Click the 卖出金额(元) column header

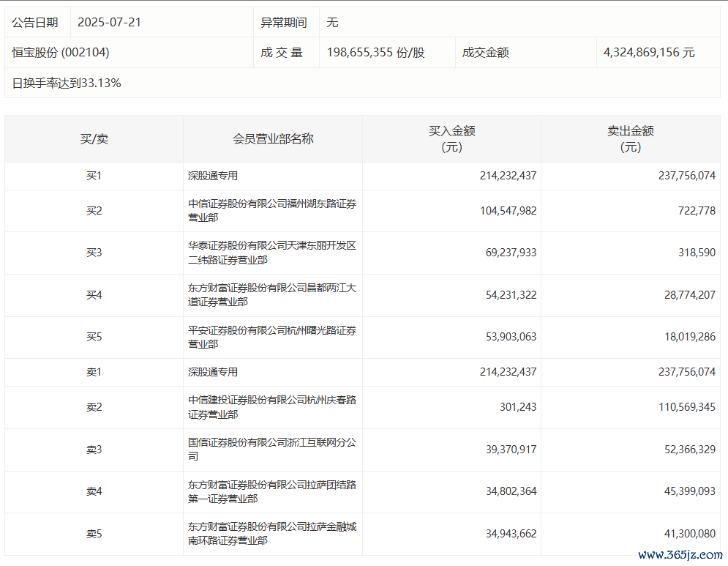(x=631, y=139)
